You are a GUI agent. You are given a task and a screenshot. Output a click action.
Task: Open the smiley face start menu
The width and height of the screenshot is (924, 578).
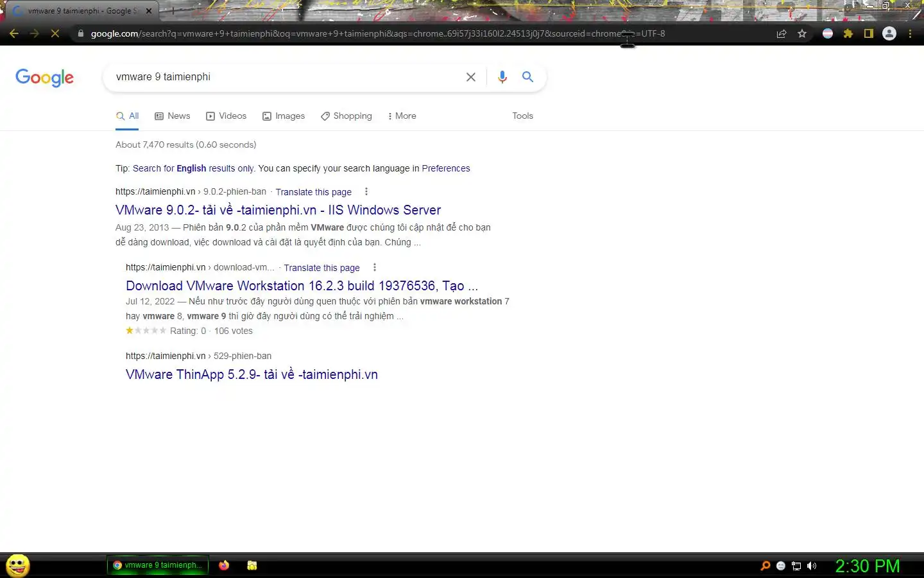(x=18, y=565)
